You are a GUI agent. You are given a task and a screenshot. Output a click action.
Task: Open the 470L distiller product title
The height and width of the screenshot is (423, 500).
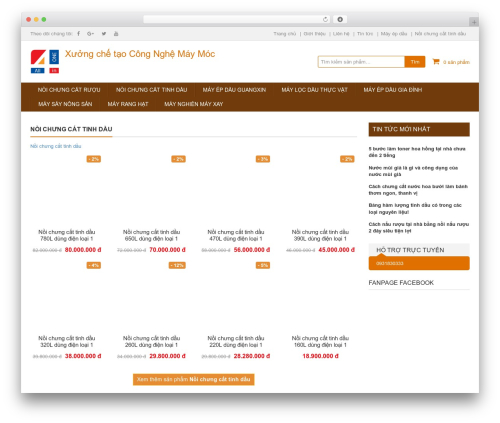[x=236, y=235]
